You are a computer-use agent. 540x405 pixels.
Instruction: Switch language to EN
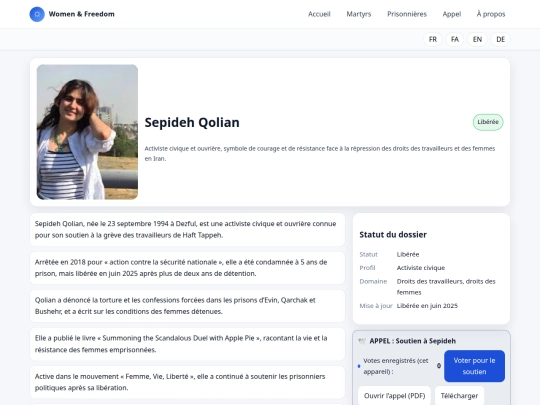pos(477,39)
